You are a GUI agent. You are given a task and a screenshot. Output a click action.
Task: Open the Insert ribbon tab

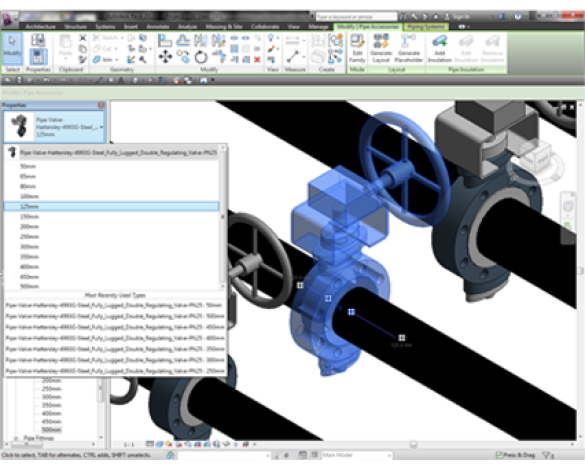point(131,27)
